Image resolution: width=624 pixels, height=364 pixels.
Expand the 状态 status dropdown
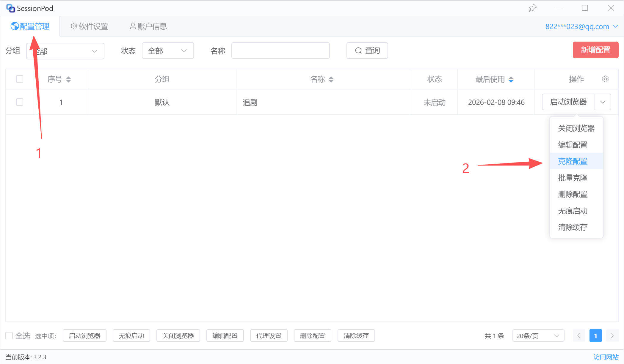coord(168,51)
